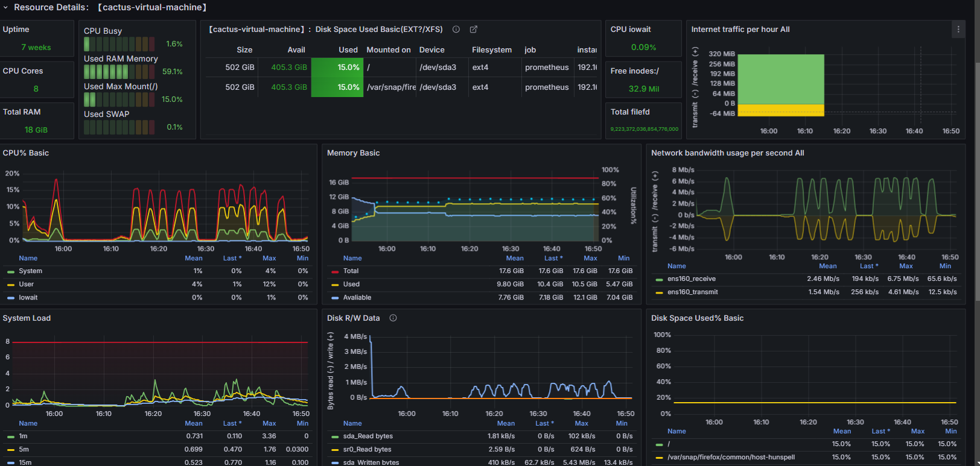
Task: Click the /var/snap/fire mount cell
Action: (x=391, y=87)
